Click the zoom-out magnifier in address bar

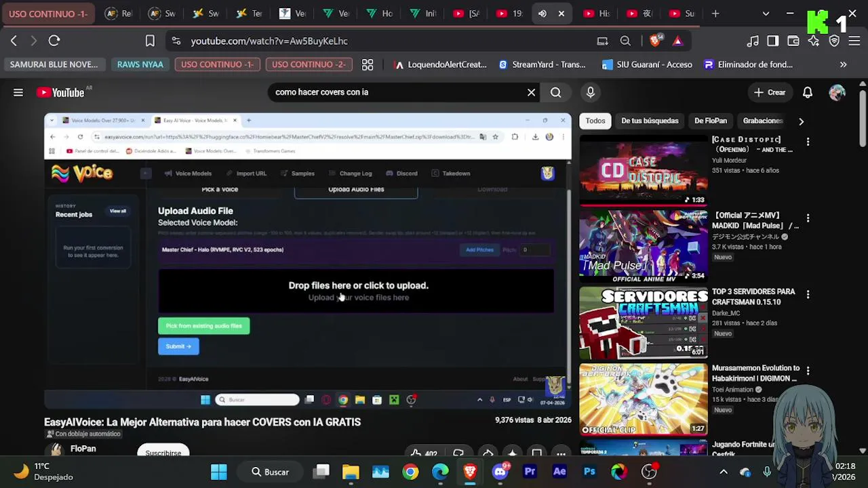tap(625, 41)
